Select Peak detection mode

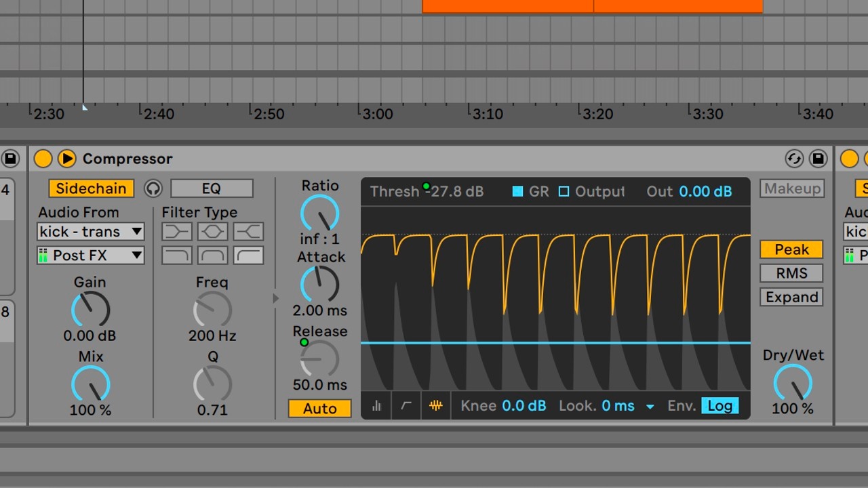coord(791,249)
